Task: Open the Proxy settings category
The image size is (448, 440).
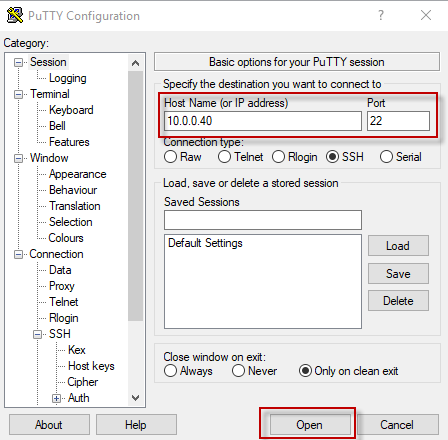Action: [62, 286]
